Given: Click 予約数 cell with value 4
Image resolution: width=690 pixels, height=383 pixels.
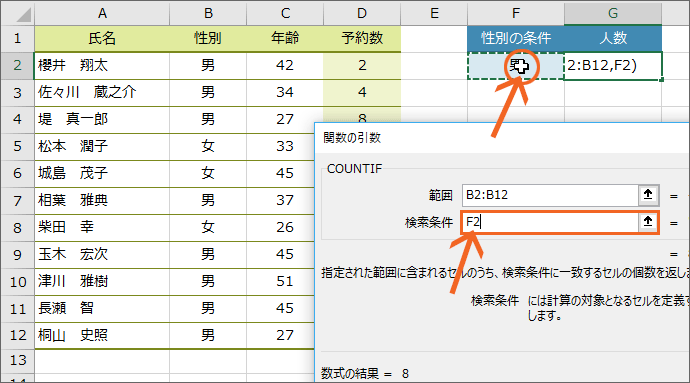Looking at the screenshot, I should point(362,93).
